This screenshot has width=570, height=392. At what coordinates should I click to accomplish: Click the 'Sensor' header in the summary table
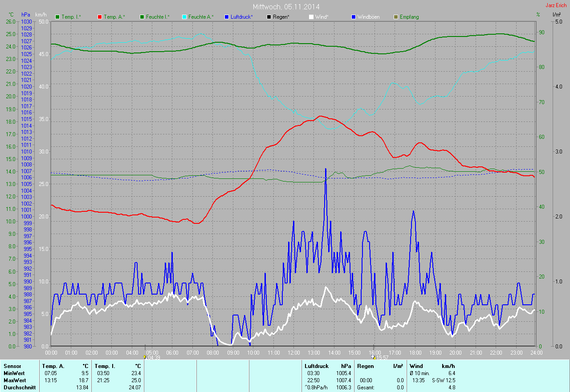(x=12, y=366)
